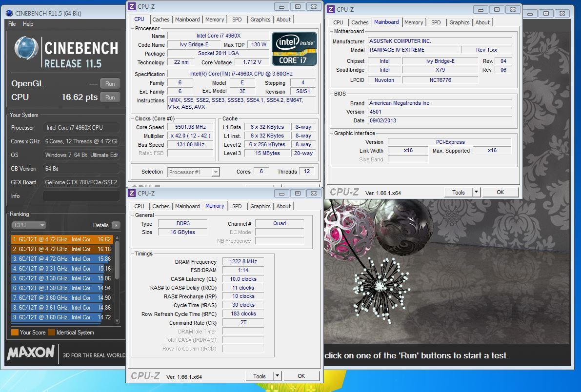
Task: Click the Cinebench rendered scene preview image
Action: (446, 272)
